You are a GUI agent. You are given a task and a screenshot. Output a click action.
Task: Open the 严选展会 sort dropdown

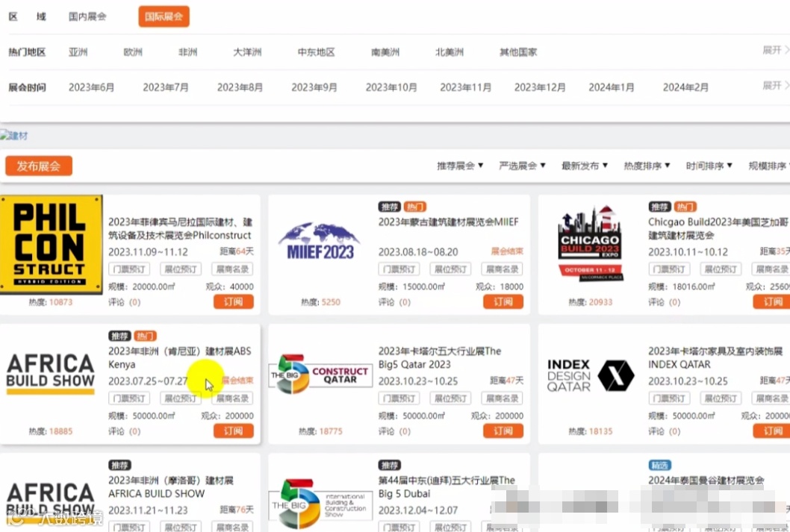click(522, 166)
